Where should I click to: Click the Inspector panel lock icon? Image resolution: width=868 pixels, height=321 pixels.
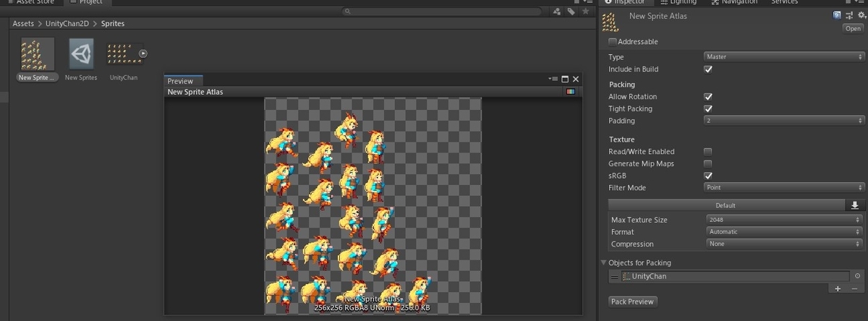[x=849, y=1]
